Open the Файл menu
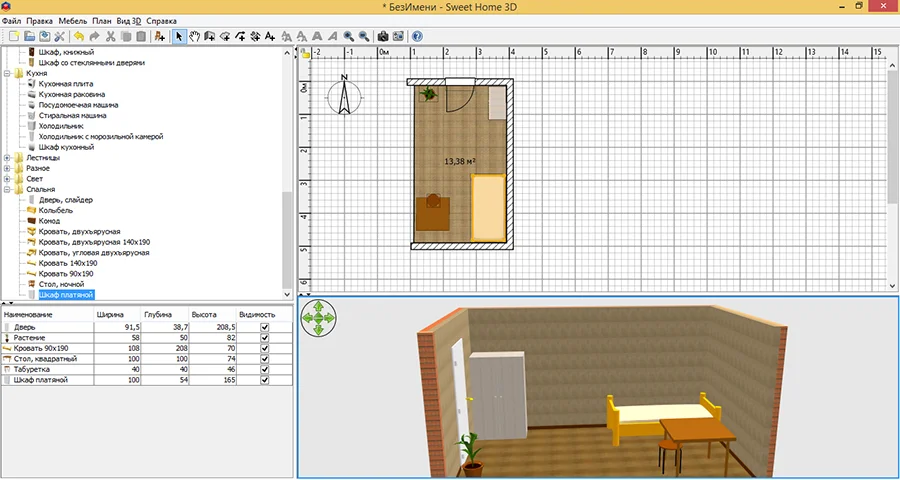 coord(11,21)
